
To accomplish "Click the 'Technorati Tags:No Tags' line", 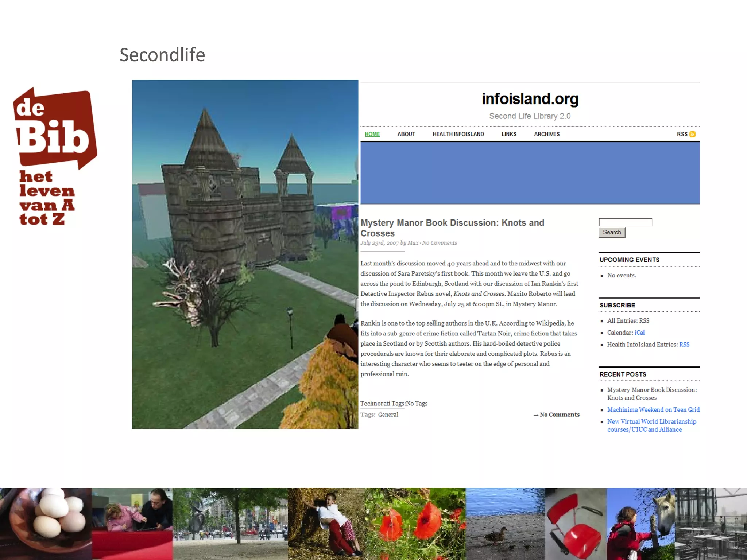I will pyautogui.click(x=394, y=404).
